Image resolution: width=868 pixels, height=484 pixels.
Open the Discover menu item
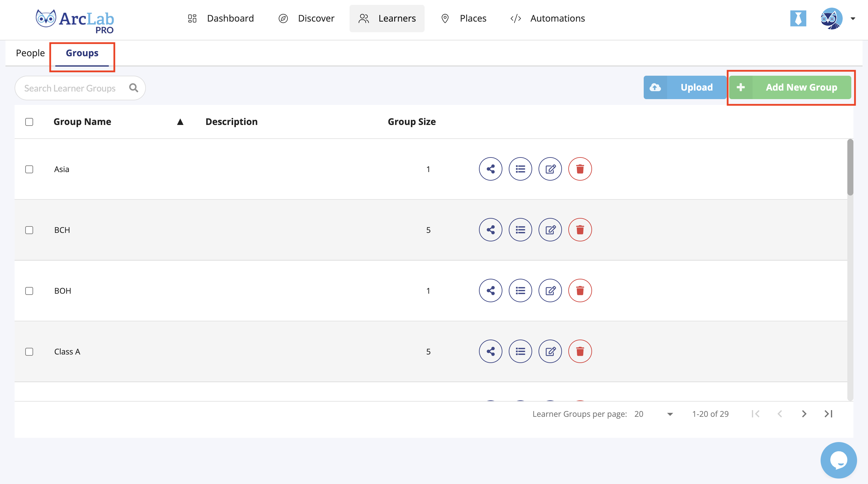coord(306,19)
